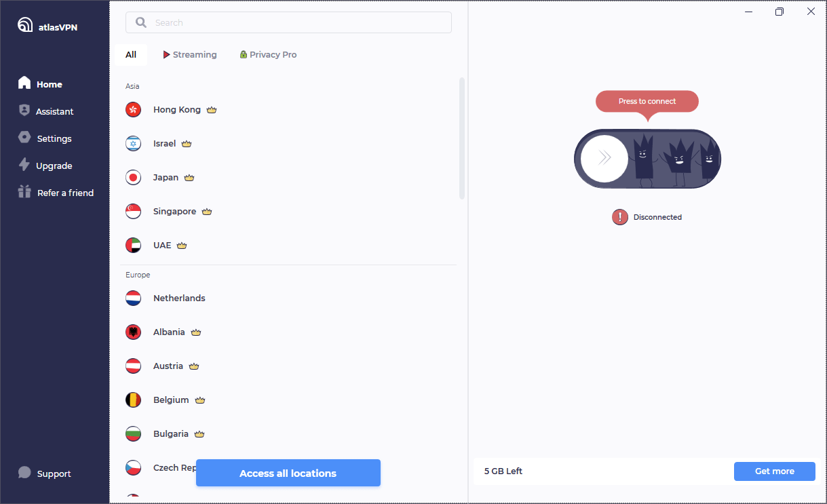The width and height of the screenshot is (827, 504).
Task: Click the premium crown next to Hong Kong
Action: [212, 109]
